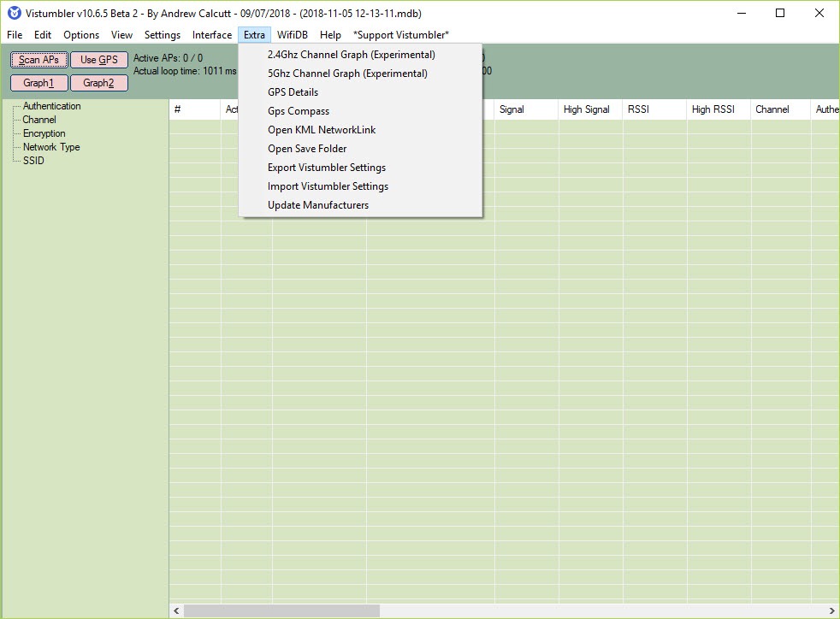
Task: Sort by the High RSSI column header
Action: pyautogui.click(x=719, y=109)
